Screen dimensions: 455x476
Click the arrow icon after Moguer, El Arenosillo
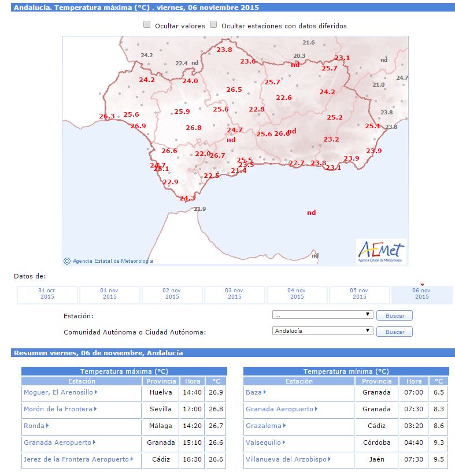tap(95, 392)
